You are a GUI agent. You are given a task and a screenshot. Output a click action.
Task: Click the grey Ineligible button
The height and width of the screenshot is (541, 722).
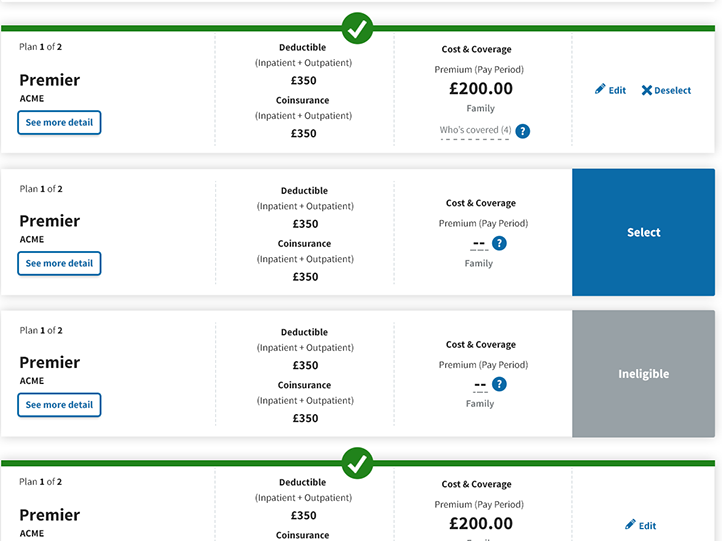(x=643, y=373)
